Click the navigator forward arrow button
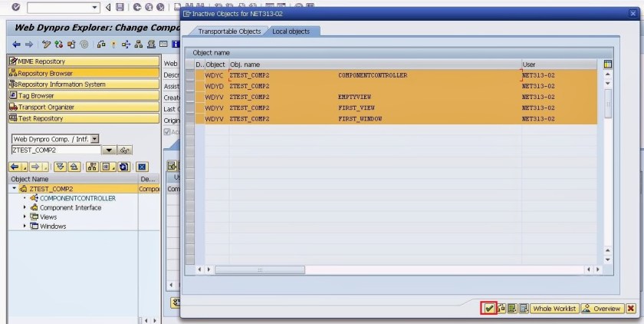This screenshot has height=324, width=644. tap(35, 167)
